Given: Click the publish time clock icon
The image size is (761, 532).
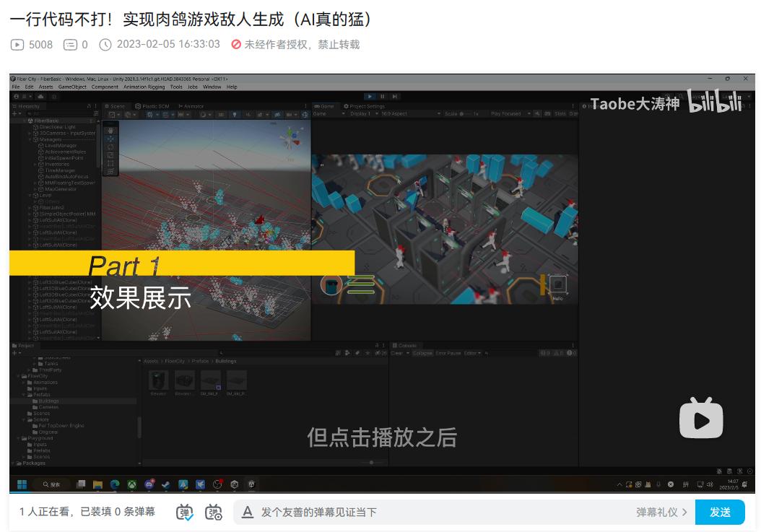Looking at the screenshot, I should pos(105,45).
